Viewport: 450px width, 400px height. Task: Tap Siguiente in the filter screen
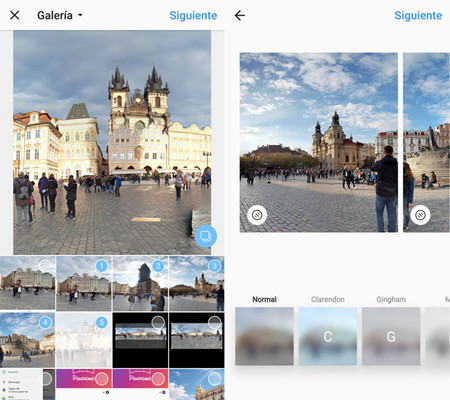[x=418, y=15]
